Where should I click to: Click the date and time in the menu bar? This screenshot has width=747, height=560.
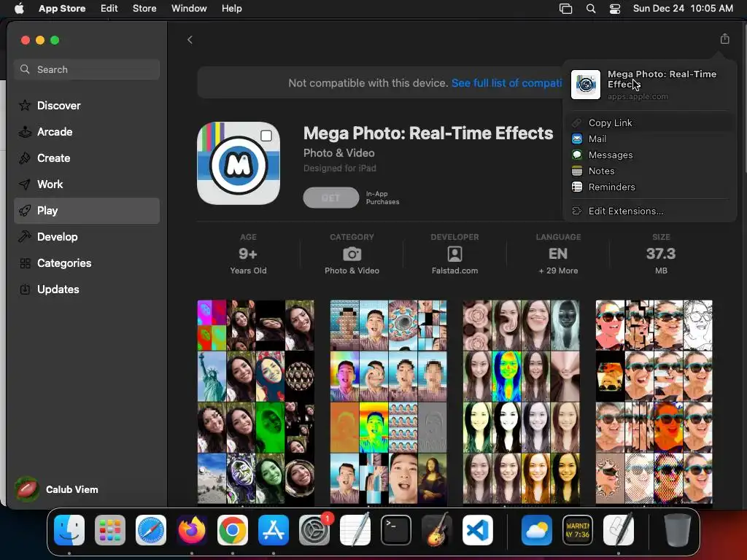(683, 8)
